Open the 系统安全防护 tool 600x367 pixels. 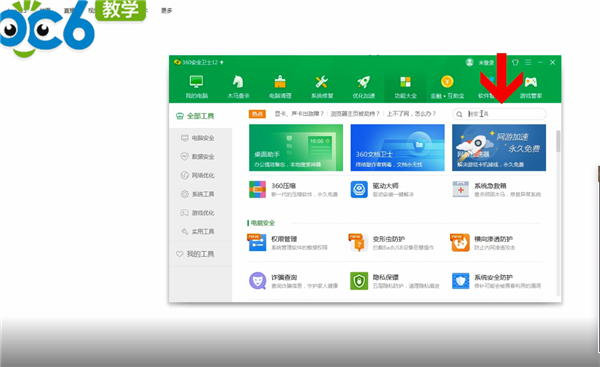[x=497, y=281]
